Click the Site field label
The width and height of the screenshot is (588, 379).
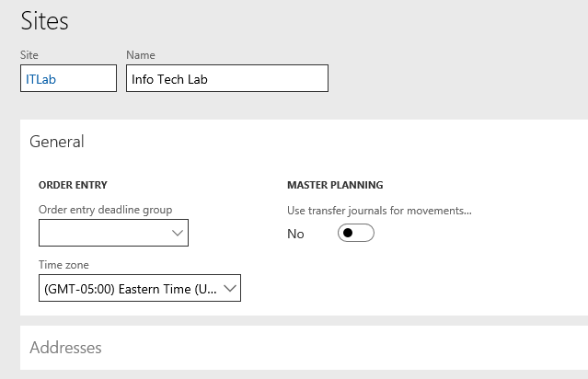point(29,55)
